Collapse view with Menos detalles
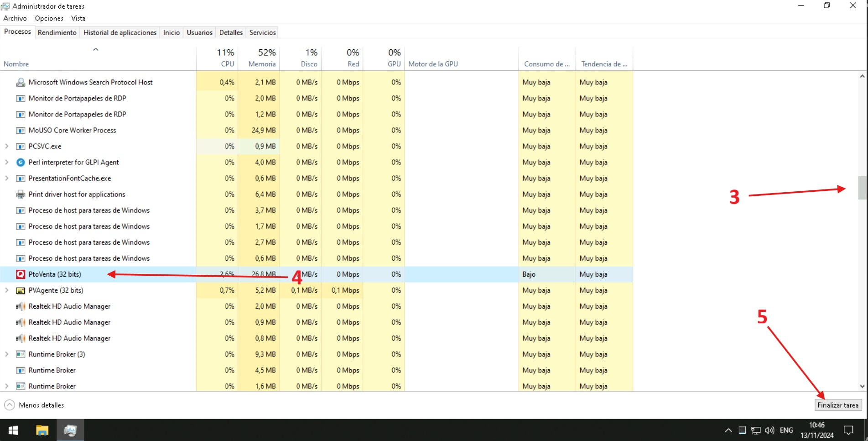The width and height of the screenshot is (868, 441). coord(34,405)
